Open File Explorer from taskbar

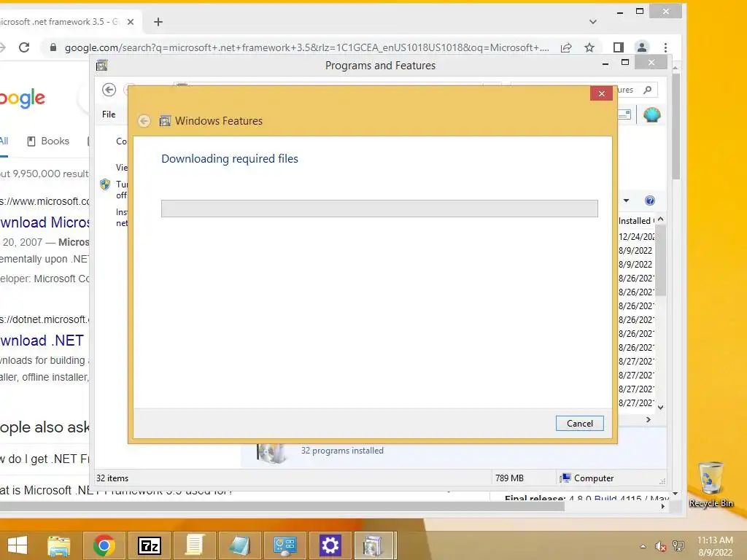[59, 545]
